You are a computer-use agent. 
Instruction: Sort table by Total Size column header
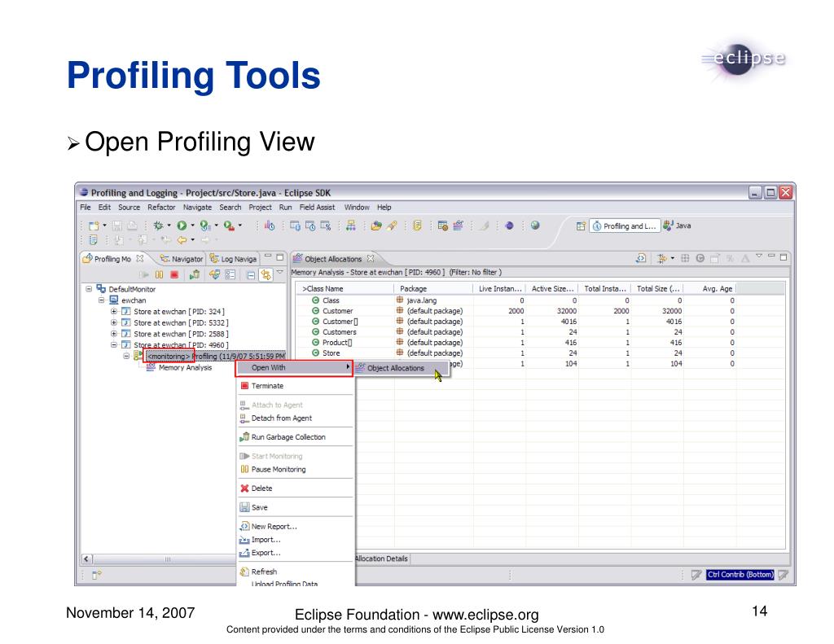pyautogui.click(x=657, y=289)
